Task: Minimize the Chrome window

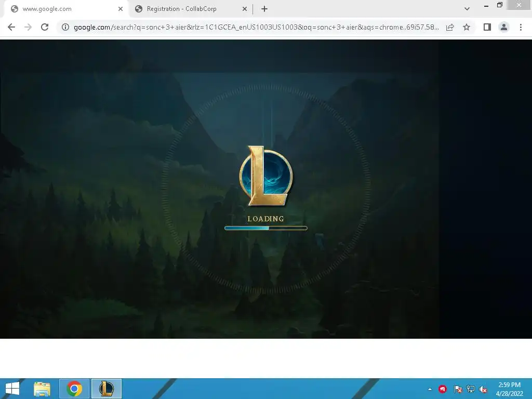Action: click(x=486, y=5)
